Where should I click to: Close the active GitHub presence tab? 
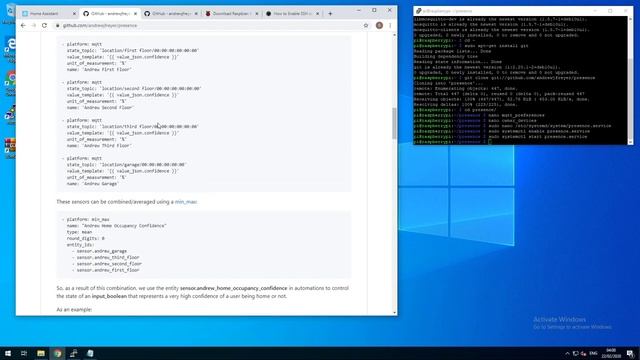tap(135, 13)
